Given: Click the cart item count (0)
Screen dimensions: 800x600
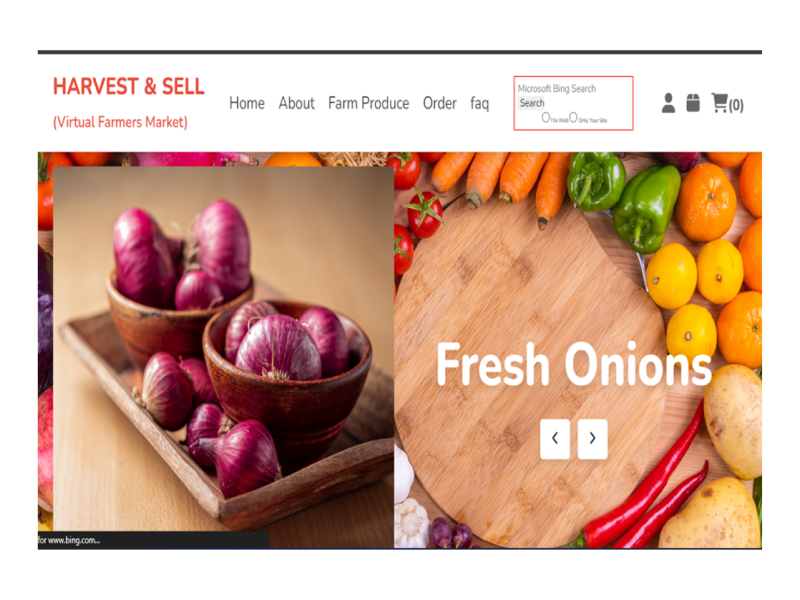Looking at the screenshot, I should [736, 106].
